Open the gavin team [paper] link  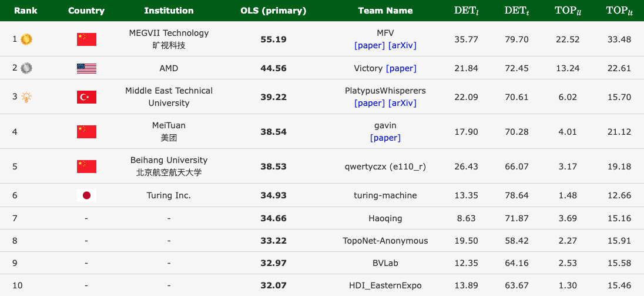click(385, 138)
